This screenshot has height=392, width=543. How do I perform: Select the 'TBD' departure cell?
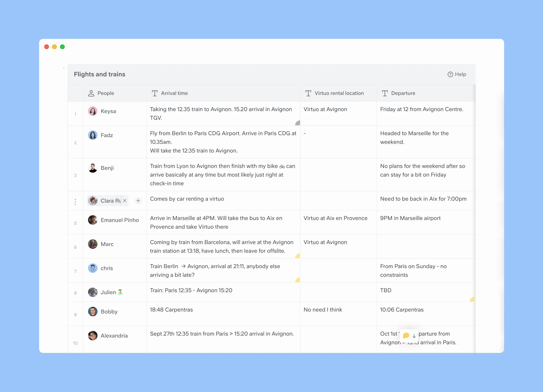pos(426,292)
